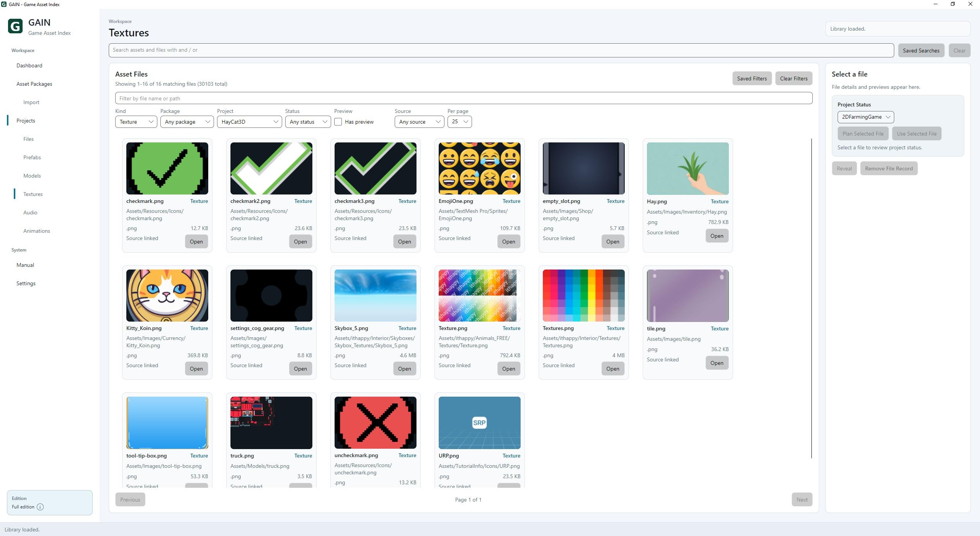Open the Kind dropdown set to Texture

pos(136,122)
